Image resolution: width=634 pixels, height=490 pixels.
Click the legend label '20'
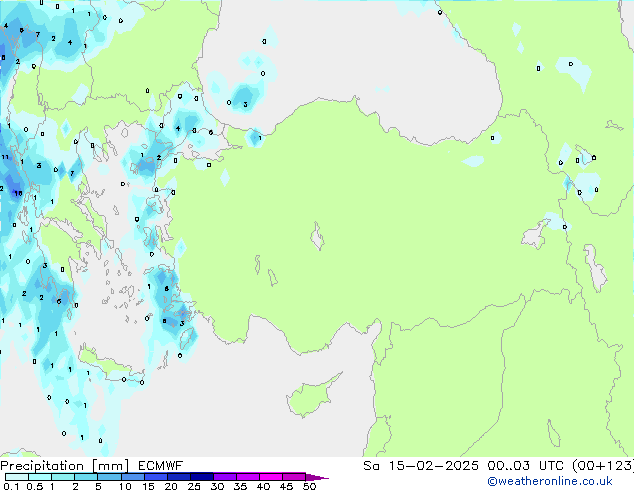point(171,486)
